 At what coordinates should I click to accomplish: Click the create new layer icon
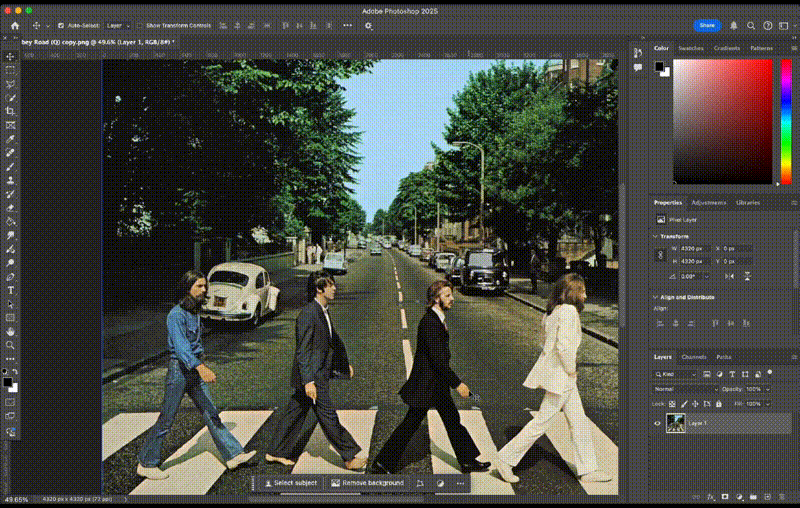click(x=765, y=497)
